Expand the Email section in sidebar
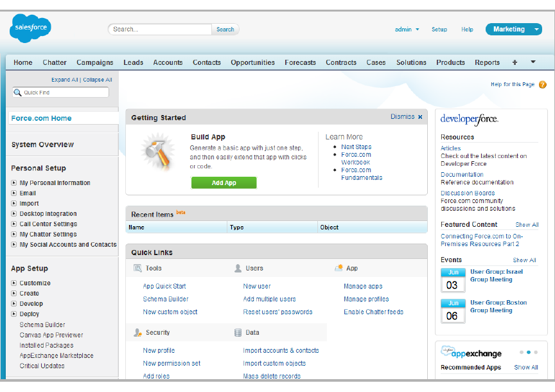This screenshot has height=392, width=555. (13, 193)
